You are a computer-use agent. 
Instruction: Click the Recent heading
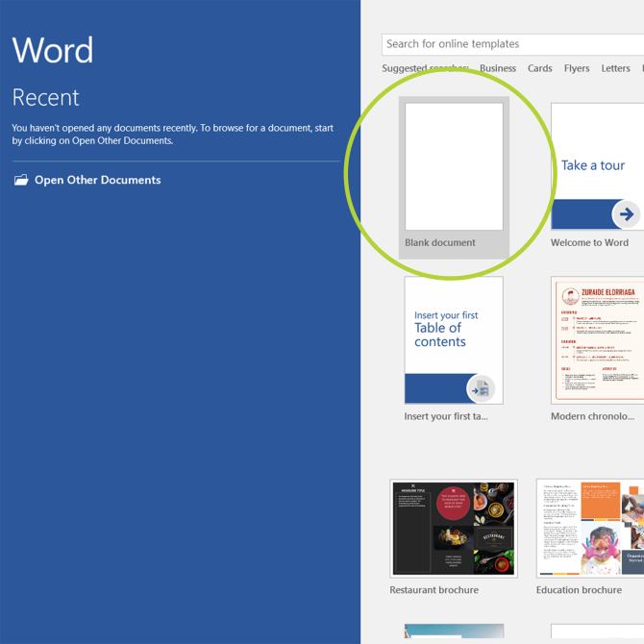coord(45,97)
